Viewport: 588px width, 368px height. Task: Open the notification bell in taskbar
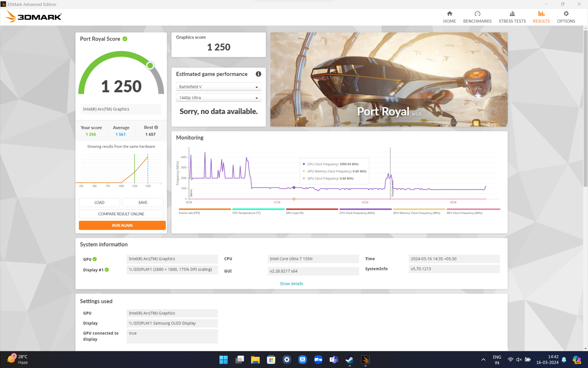point(564,359)
